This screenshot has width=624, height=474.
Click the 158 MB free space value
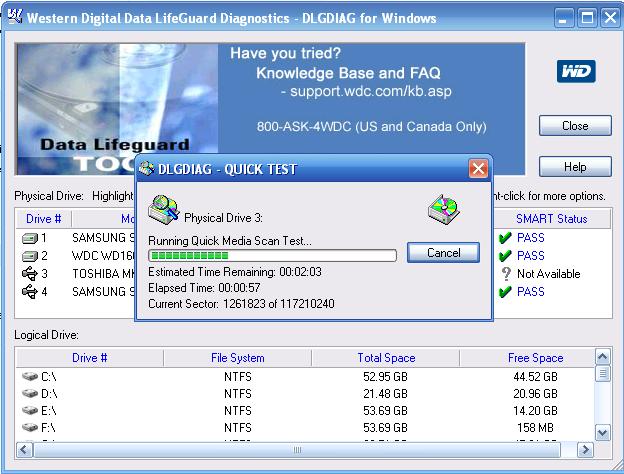point(535,428)
